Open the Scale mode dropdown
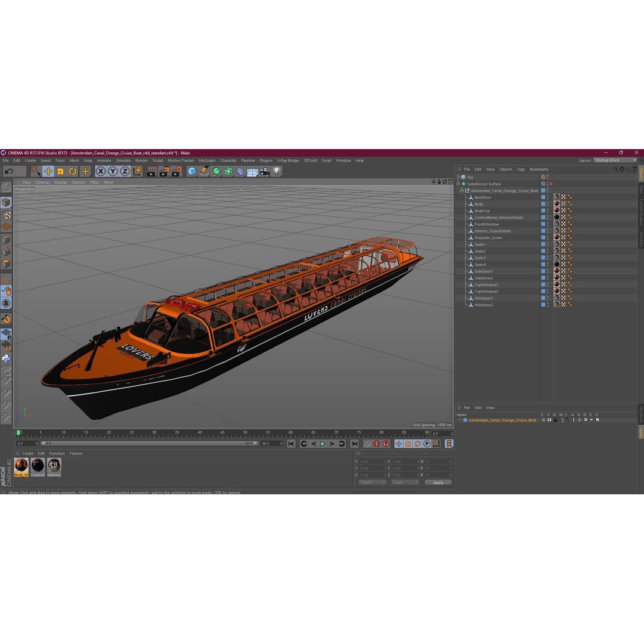Viewport: 644px width, 644px height. click(x=405, y=482)
